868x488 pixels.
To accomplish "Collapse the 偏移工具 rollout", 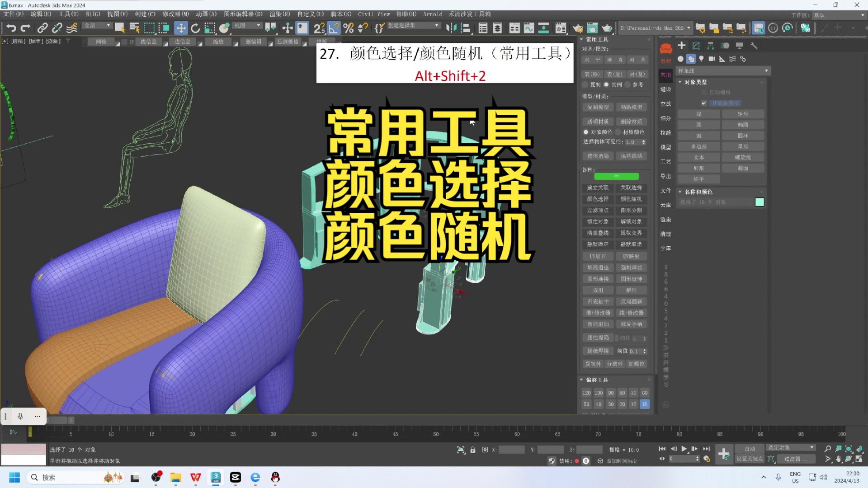I will pos(582,380).
